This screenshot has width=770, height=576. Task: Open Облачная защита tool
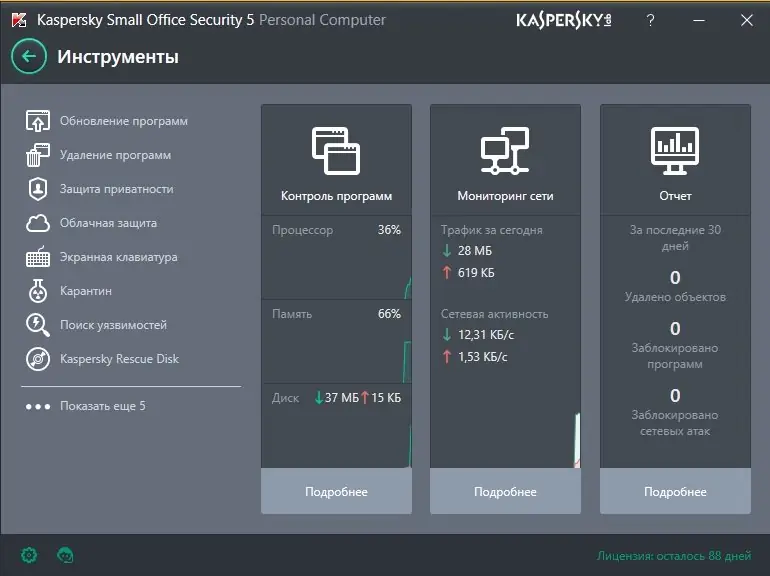[x=109, y=223]
